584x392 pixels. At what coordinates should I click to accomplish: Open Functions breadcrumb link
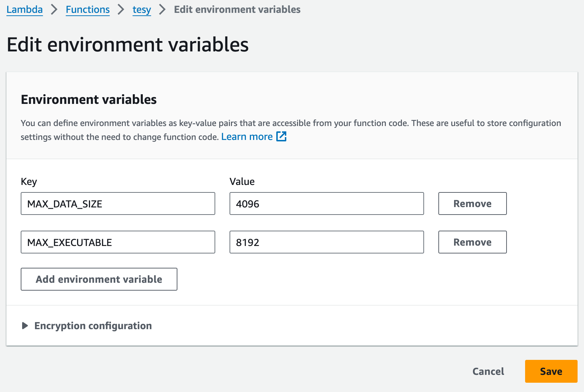pyautogui.click(x=87, y=10)
